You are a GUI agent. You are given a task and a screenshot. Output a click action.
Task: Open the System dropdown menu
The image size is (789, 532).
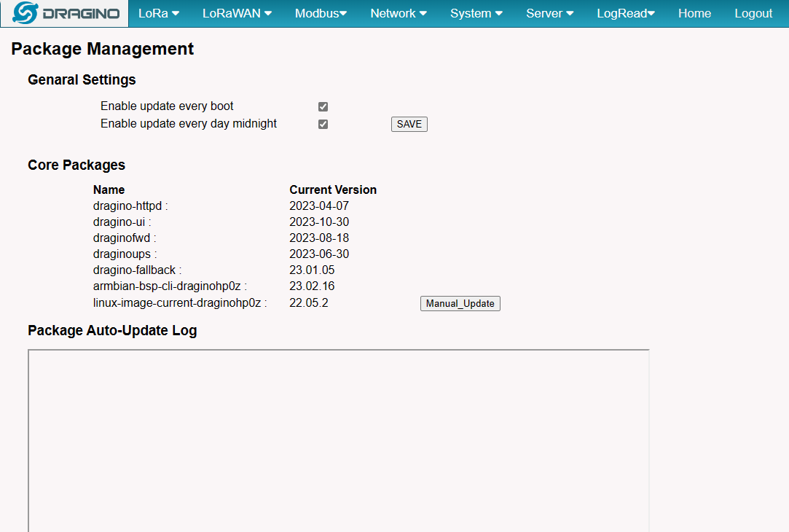(x=476, y=14)
